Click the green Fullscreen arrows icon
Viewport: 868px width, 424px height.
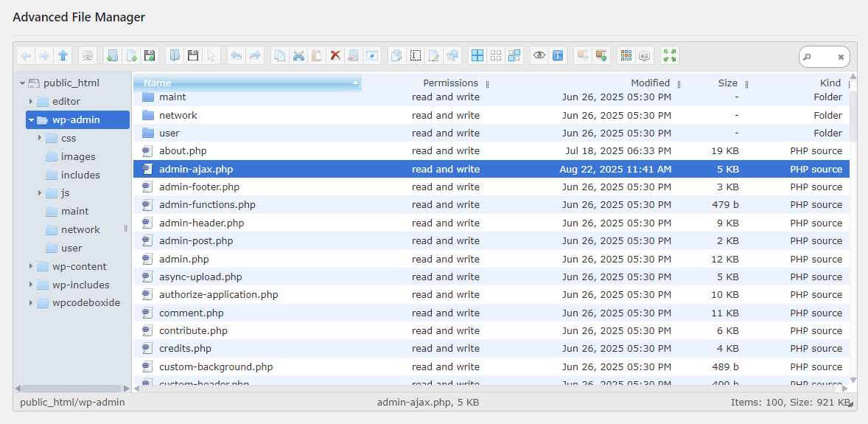tap(670, 55)
